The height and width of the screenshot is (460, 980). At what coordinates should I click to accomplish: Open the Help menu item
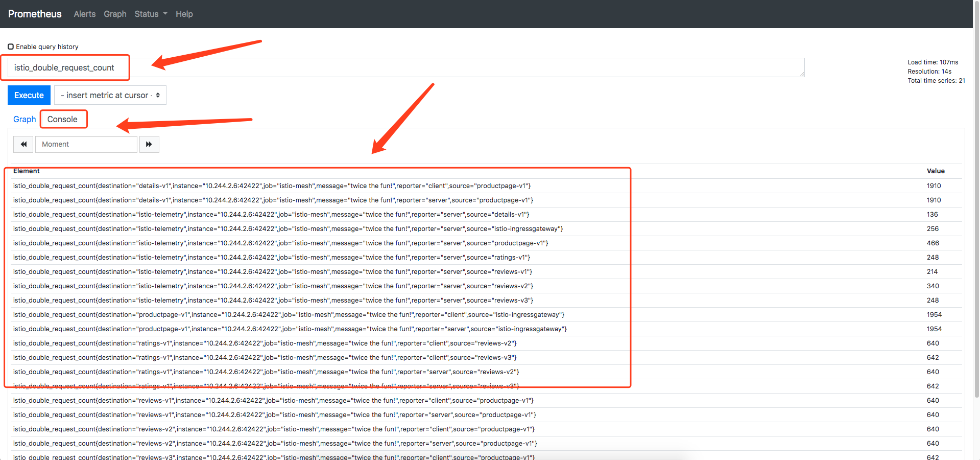184,14
